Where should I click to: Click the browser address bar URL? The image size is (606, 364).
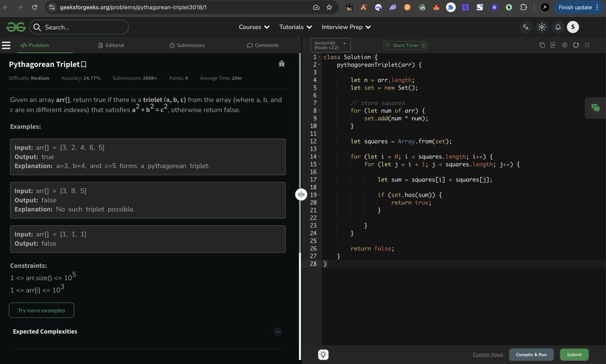pyautogui.click(x=133, y=8)
